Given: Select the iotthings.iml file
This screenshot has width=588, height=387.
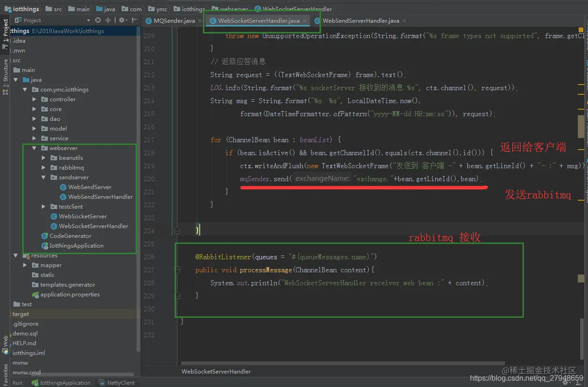Looking at the screenshot, I should (29, 353).
